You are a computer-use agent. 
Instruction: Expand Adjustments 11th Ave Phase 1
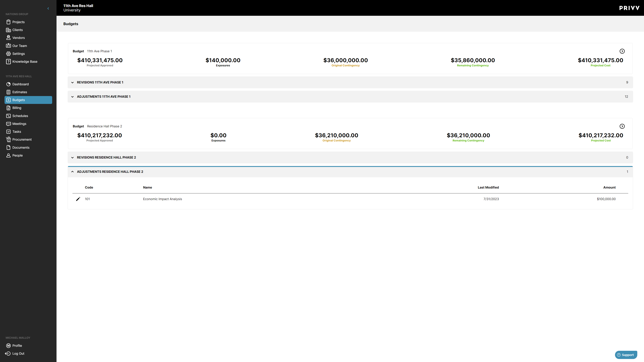(x=350, y=97)
